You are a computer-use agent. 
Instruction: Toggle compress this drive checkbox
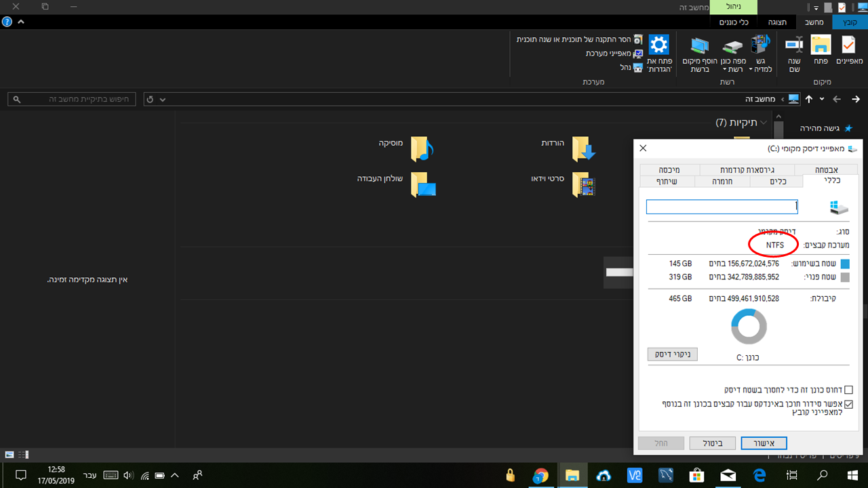pos(848,390)
